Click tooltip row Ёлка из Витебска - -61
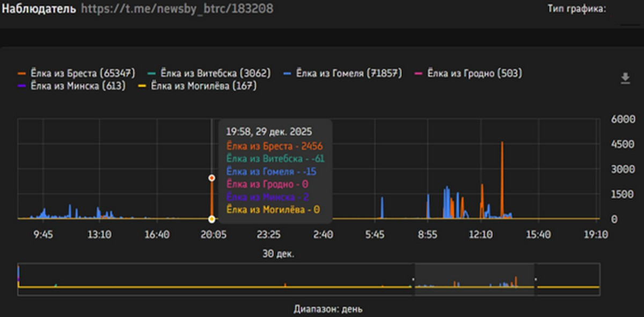The width and height of the screenshot is (644, 317). (275, 158)
